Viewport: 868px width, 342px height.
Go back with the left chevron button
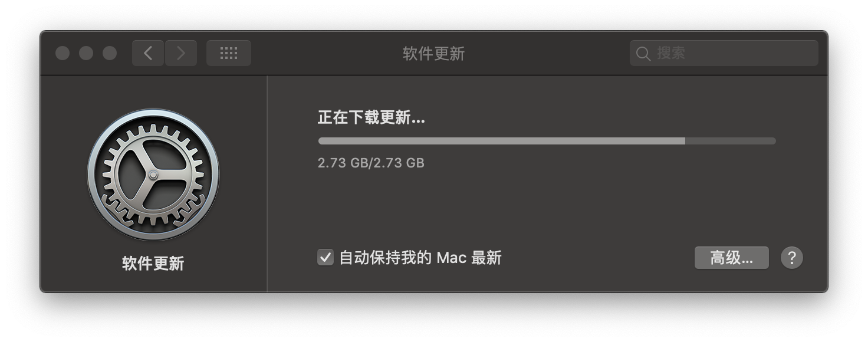coord(148,53)
